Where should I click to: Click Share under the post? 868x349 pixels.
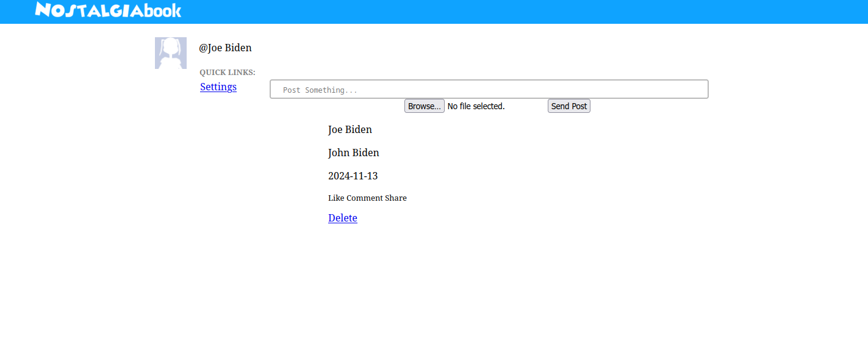coord(396,198)
